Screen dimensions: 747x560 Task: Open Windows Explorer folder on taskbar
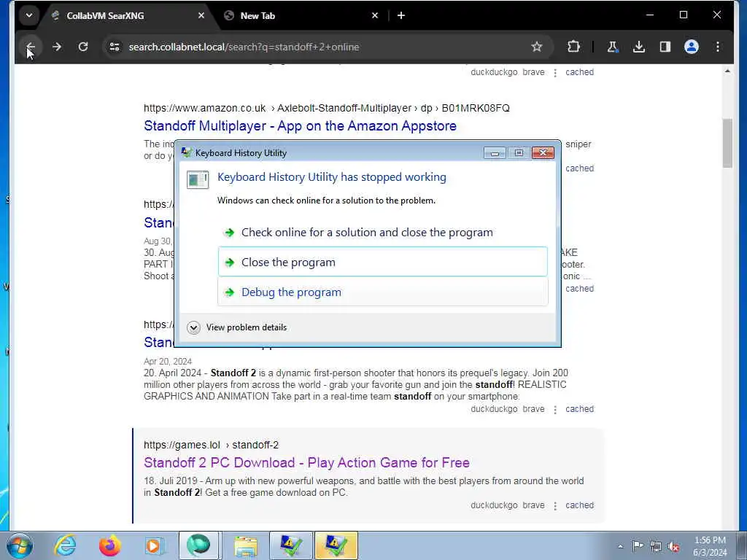[246, 545]
